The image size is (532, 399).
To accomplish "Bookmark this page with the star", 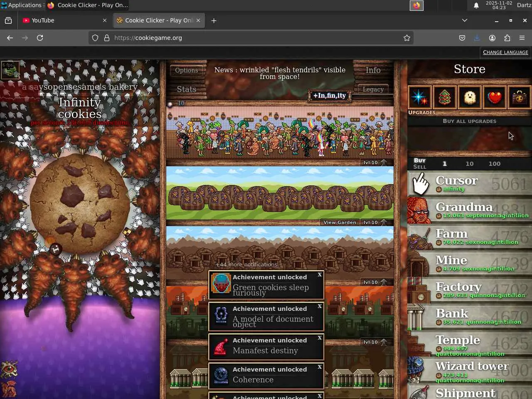I will [407, 38].
